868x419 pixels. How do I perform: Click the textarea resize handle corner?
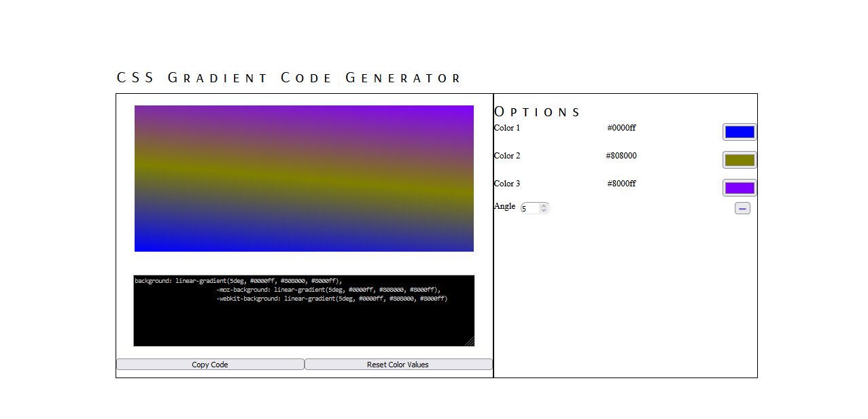pyautogui.click(x=470, y=341)
